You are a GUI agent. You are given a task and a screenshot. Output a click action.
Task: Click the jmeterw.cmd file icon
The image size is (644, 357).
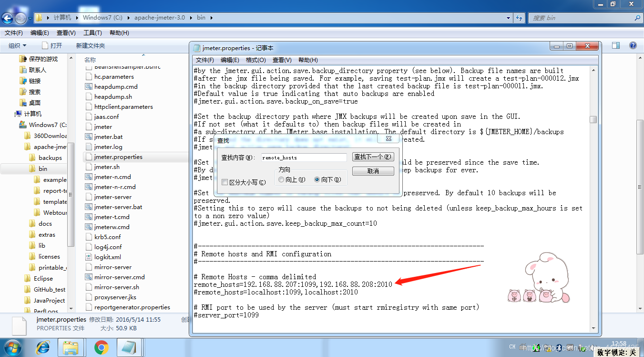click(89, 227)
